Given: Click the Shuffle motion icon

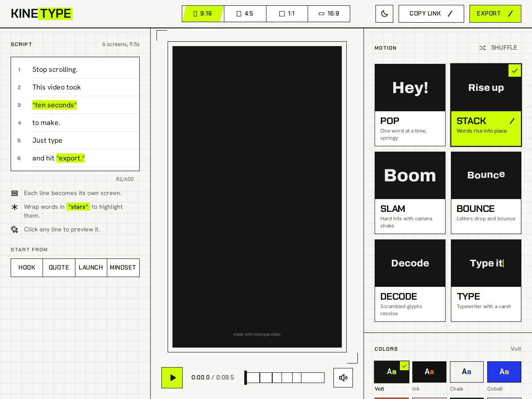Looking at the screenshot, I should coord(482,48).
